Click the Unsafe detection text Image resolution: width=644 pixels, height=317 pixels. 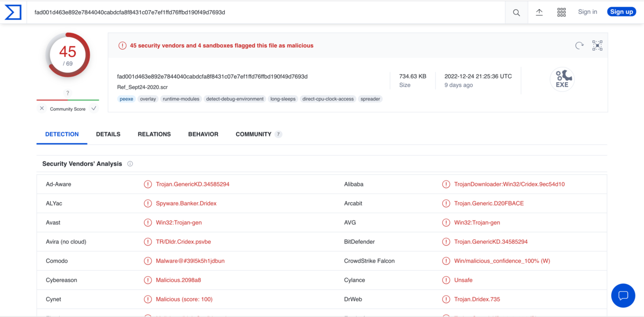pos(464,280)
